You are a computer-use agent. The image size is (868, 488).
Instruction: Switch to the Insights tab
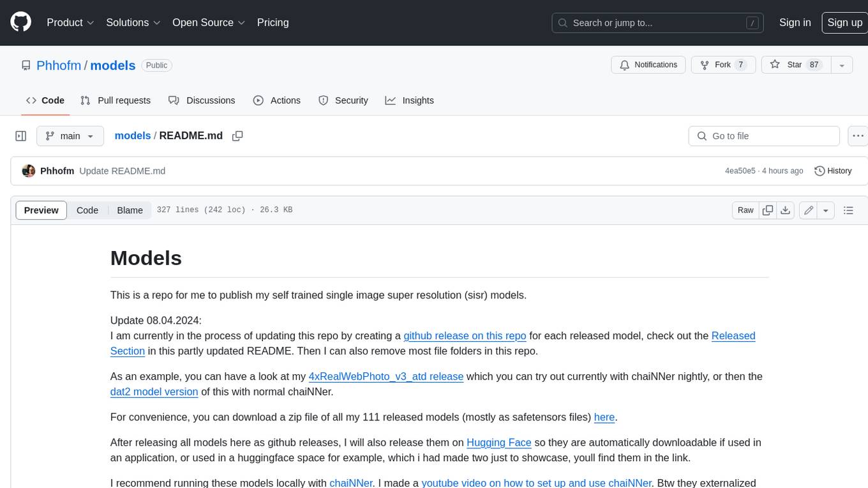410,100
